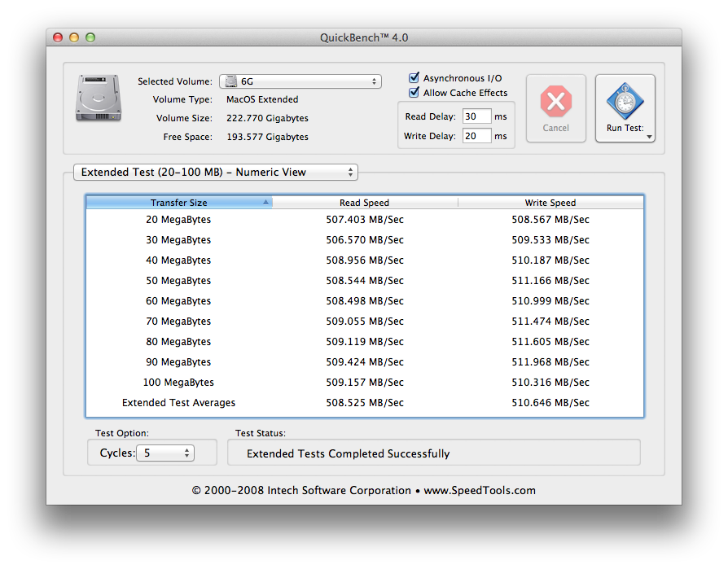Select the Extended Test Averages row
The height and width of the screenshot is (569, 728).
click(x=365, y=403)
